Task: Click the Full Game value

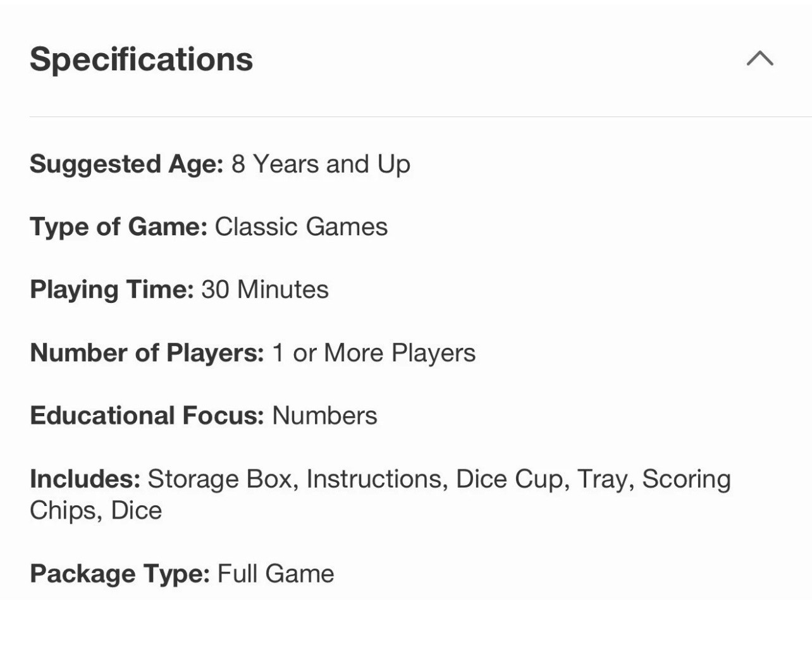Action: (x=276, y=574)
